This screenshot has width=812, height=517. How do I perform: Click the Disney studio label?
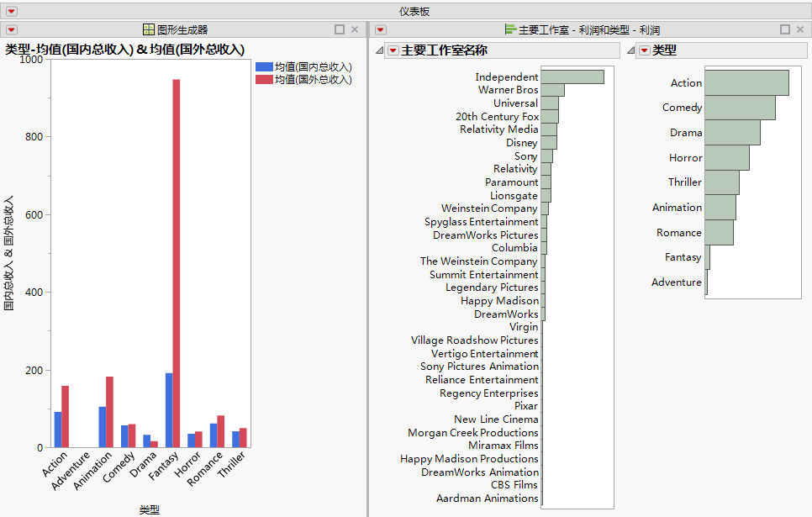pos(522,142)
